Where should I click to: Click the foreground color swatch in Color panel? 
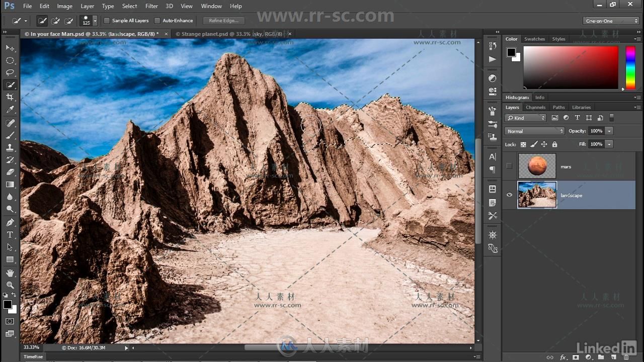(511, 52)
